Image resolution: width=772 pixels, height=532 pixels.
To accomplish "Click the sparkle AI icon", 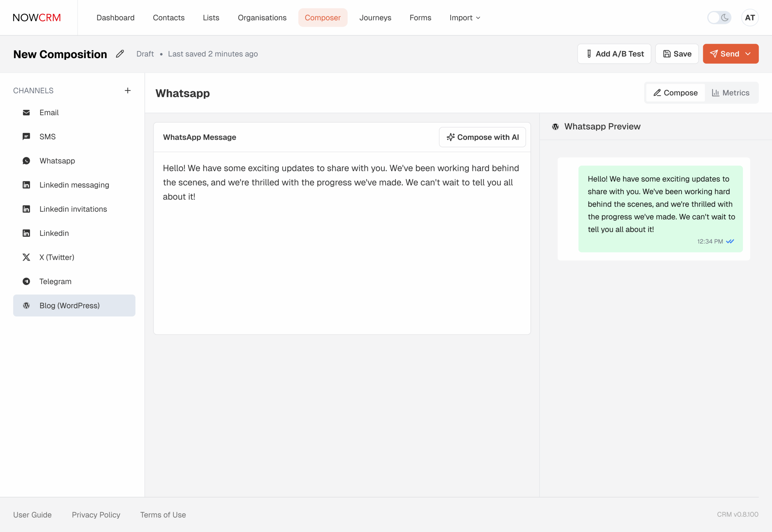I will point(451,137).
